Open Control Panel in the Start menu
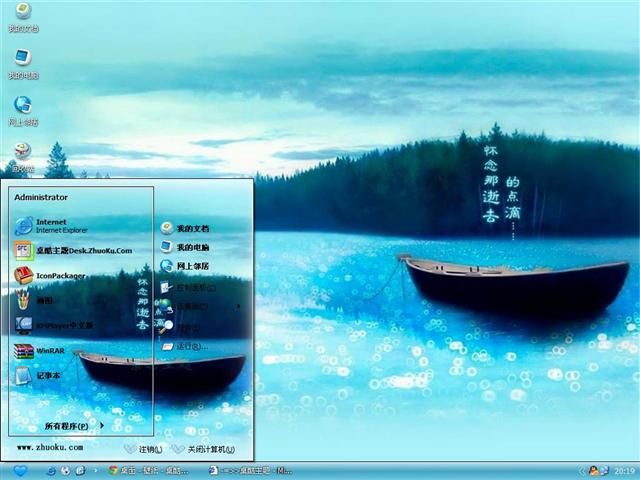Screen dimensions: 640x480 point(188,287)
